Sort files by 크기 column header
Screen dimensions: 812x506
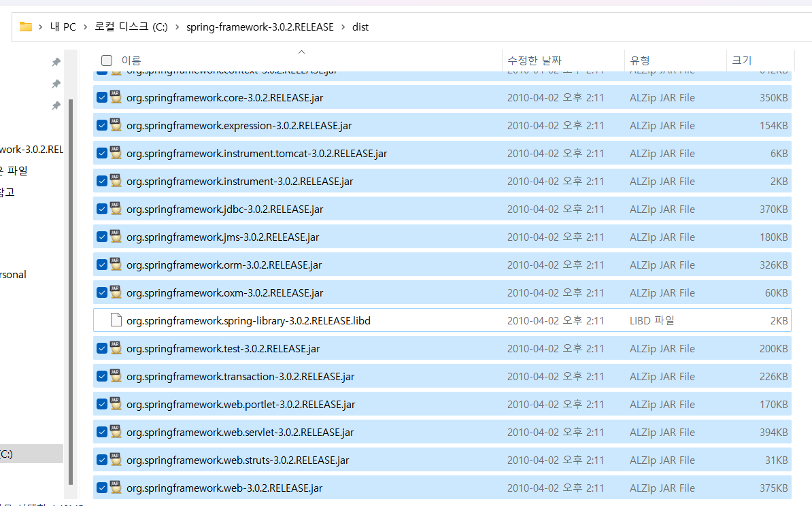(x=741, y=61)
